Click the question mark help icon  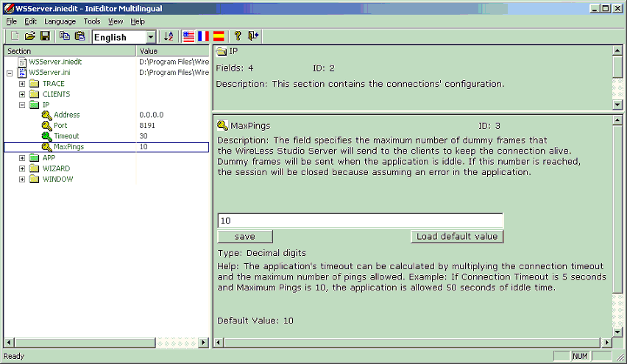click(x=238, y=36)
